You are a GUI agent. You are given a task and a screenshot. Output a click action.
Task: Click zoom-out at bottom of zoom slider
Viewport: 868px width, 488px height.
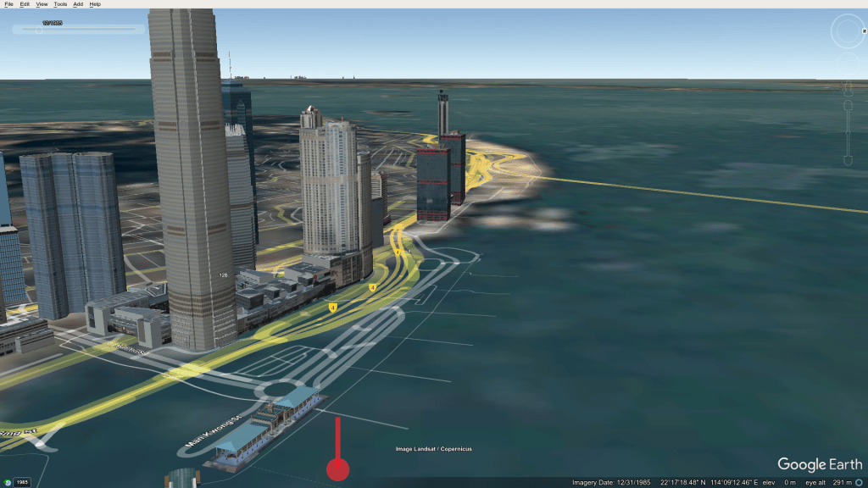pos(847,159)
